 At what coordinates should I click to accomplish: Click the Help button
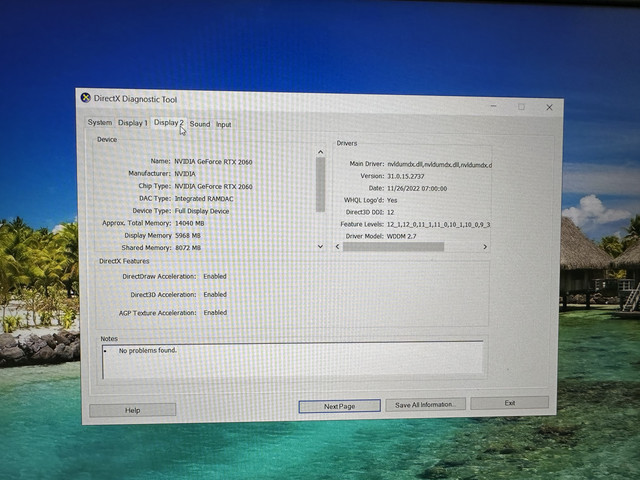point(133,410)
